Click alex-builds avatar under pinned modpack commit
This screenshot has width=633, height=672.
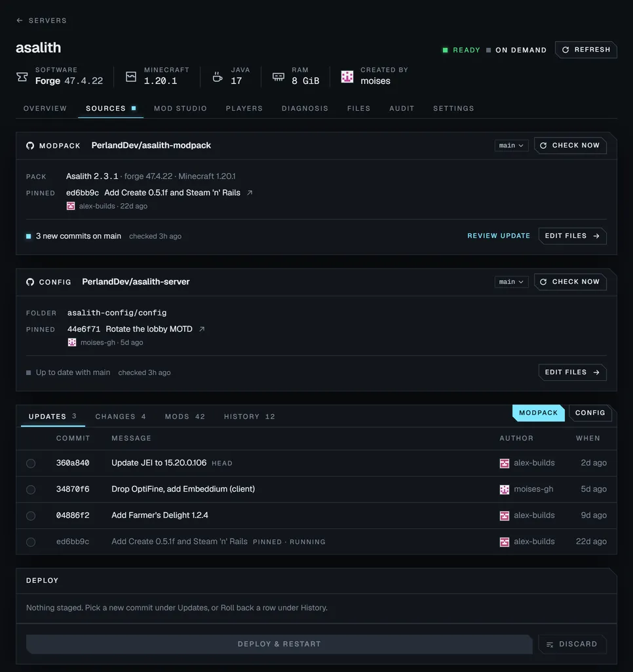coord(71,206)
